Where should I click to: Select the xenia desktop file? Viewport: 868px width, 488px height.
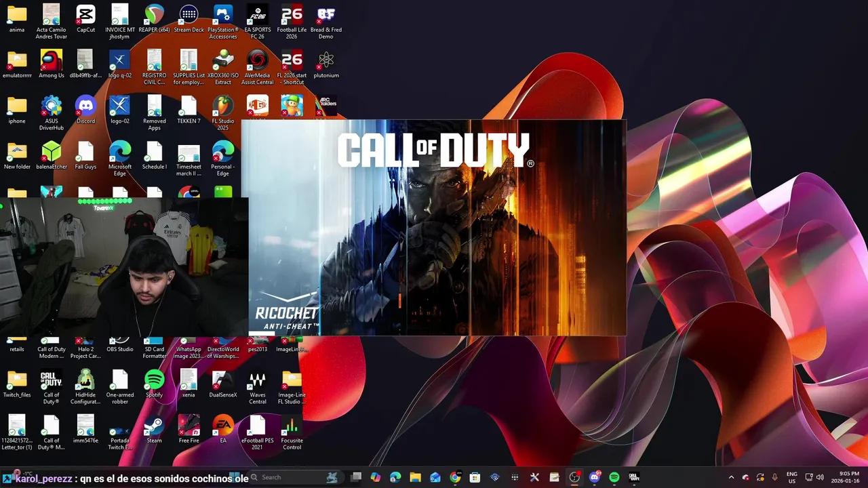(x=189, y=384)
